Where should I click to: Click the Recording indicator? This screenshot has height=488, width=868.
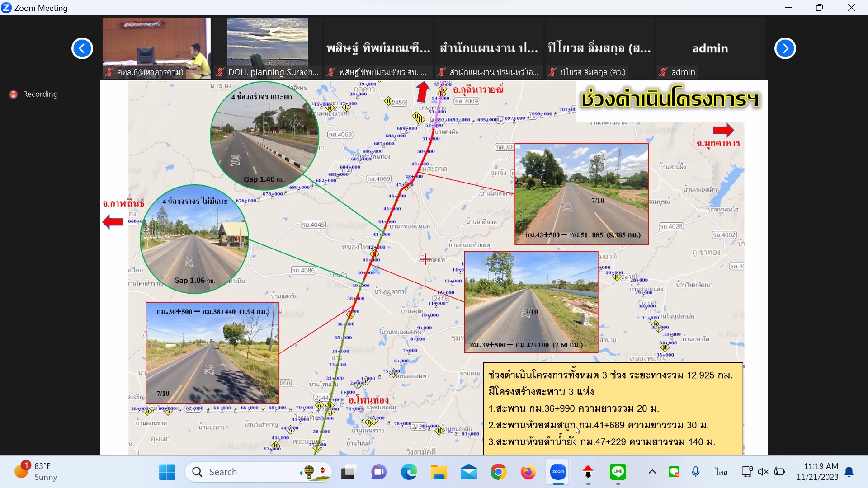(34, 94)
